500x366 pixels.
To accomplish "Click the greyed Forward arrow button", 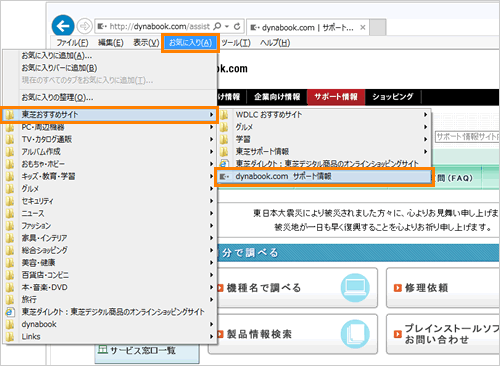I will coord(84,26).
